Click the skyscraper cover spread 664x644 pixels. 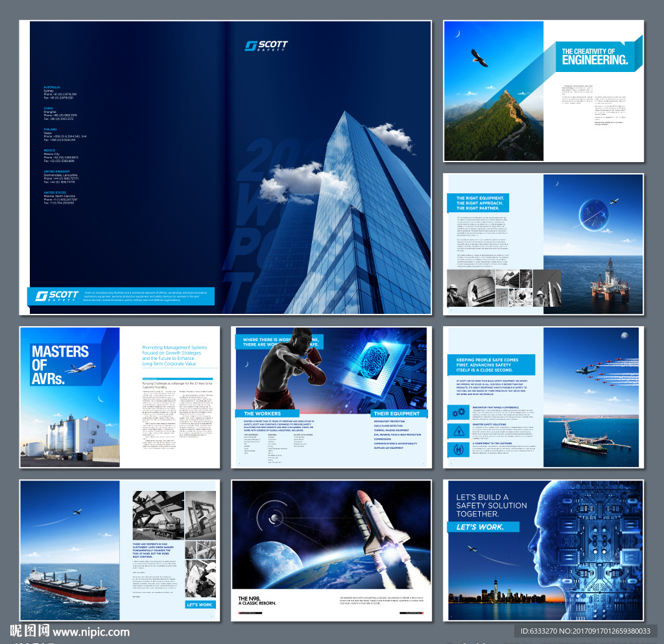tap(225, 167)
